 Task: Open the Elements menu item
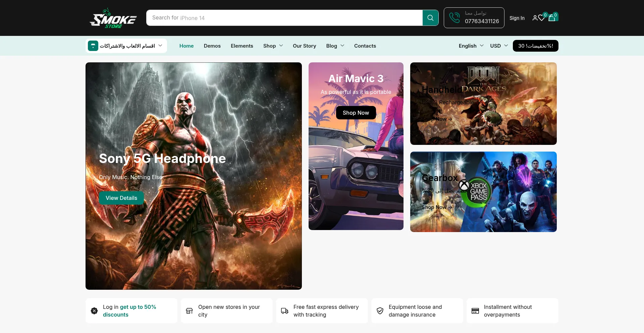(242, 46)
